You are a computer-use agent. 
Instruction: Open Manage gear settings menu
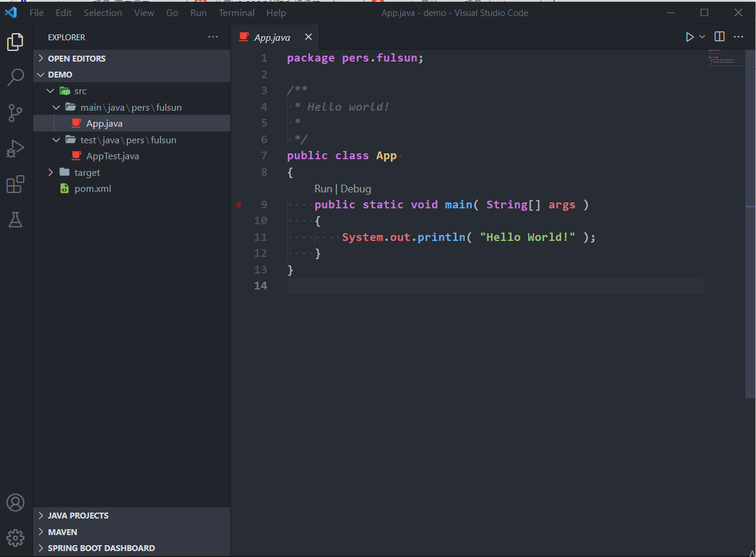click(x=15, y=537)
